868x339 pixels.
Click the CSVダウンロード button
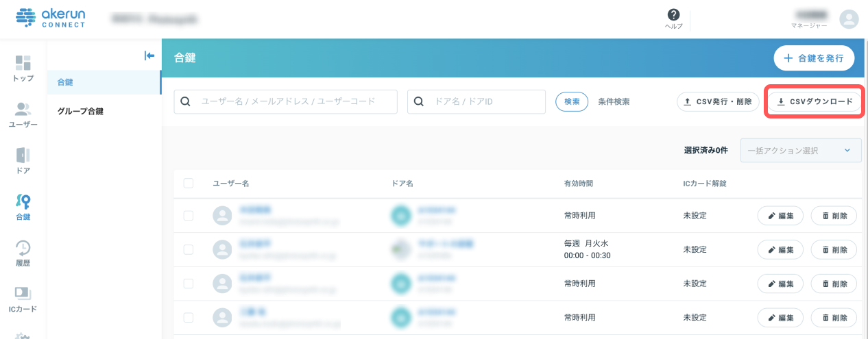click(x=814, y=101)
